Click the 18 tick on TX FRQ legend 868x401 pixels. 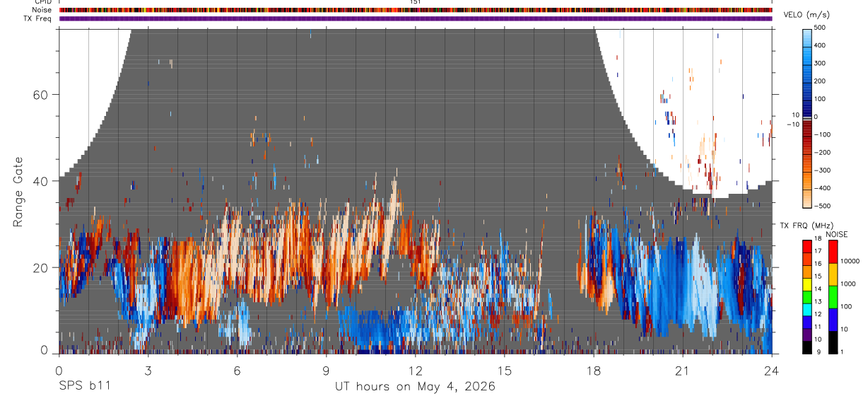click(817, 239)
